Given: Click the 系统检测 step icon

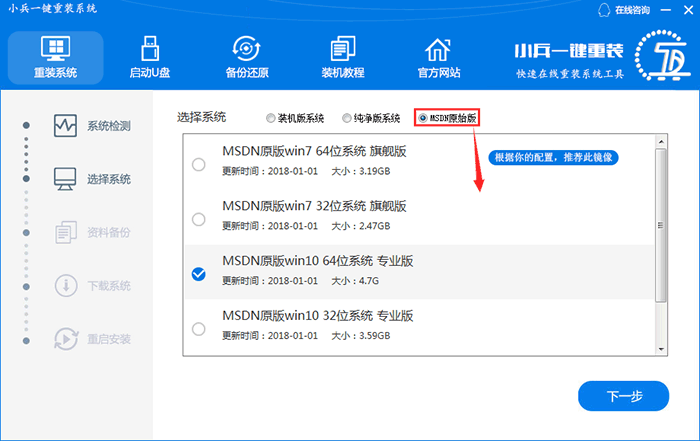Looking at the screenshot, I should coord(65,125).
